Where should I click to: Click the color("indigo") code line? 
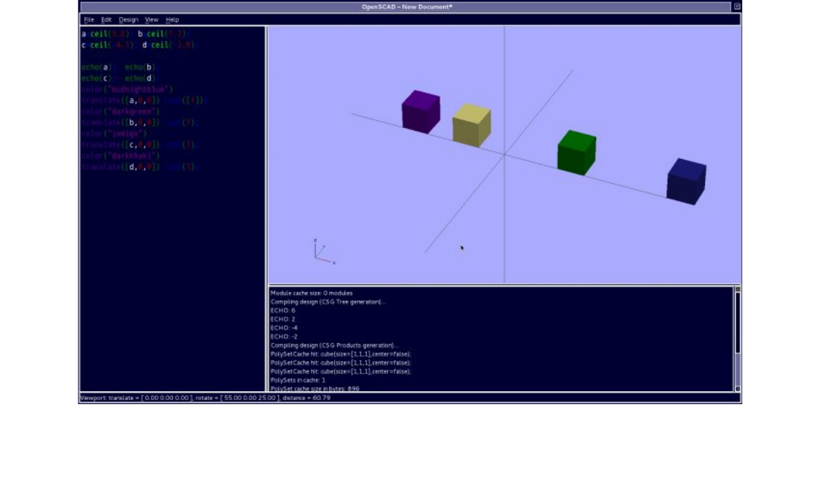click(114, 134)
